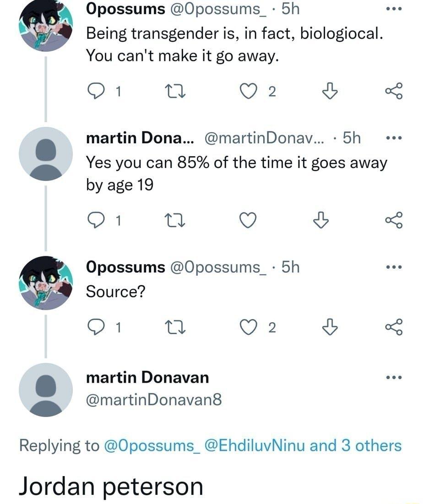Open the more options menu on the first tweet
The height and width of the screenshot is (504, 423).
point(393,8)
